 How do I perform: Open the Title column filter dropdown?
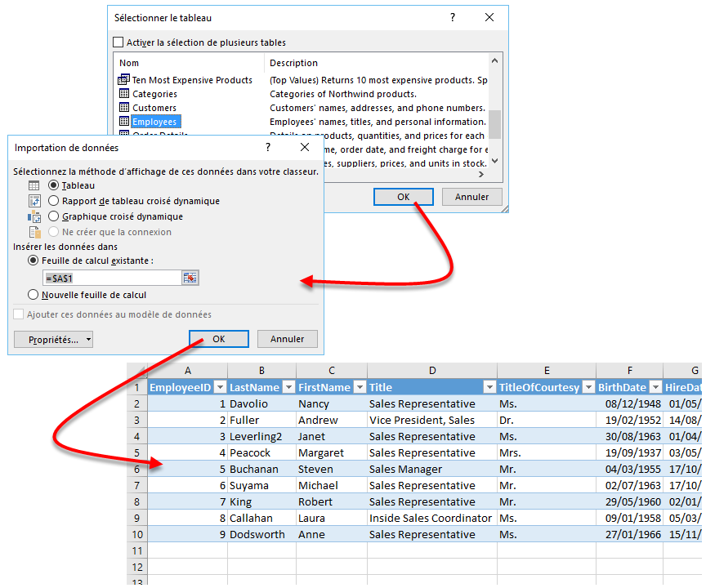[489, 388]
